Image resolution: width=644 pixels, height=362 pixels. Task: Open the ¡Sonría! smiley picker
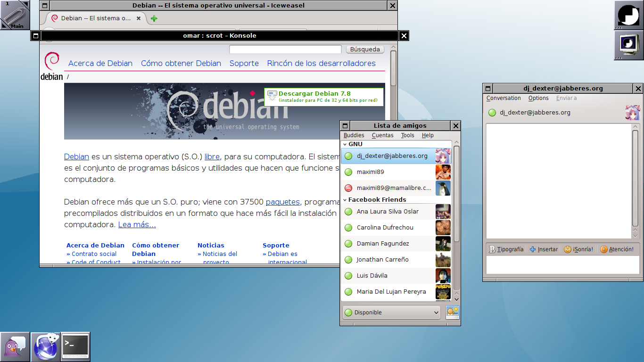coord(579,249)
